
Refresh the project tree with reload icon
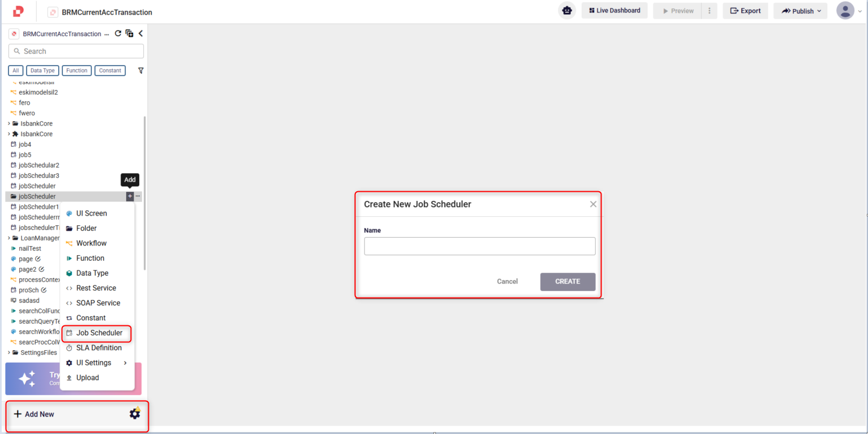[x=118, y=33]
